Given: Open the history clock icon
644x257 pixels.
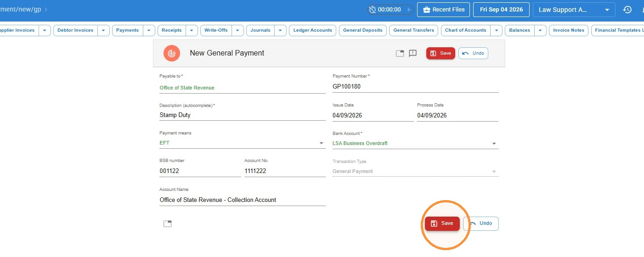Looking at the screenshot, I should (627, 10).
